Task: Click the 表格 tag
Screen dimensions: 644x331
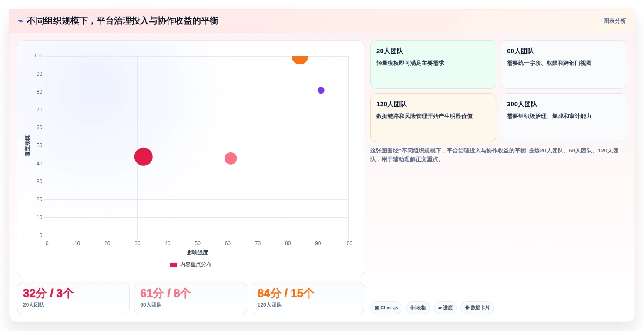Action: (x=418, y=308)
